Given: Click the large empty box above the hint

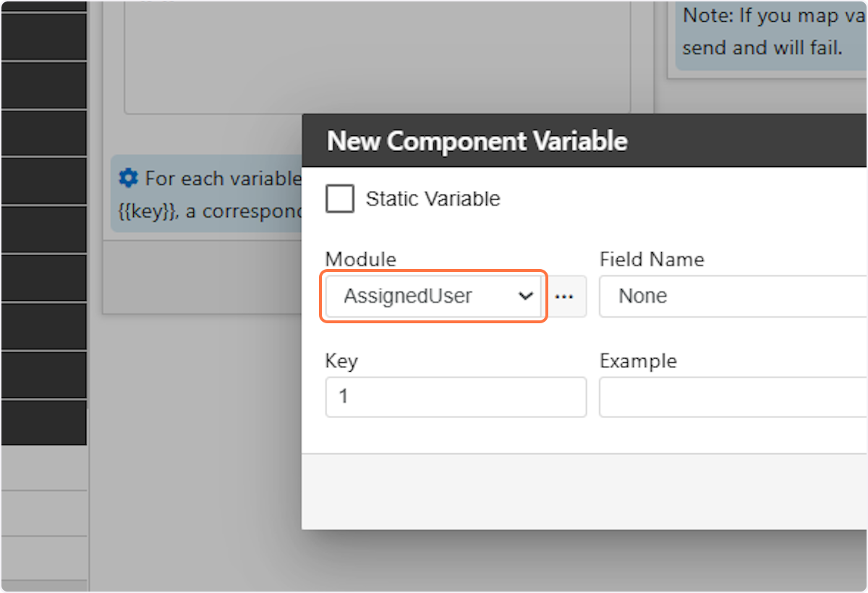Looking at the screenshot, I should click(376, 58).
